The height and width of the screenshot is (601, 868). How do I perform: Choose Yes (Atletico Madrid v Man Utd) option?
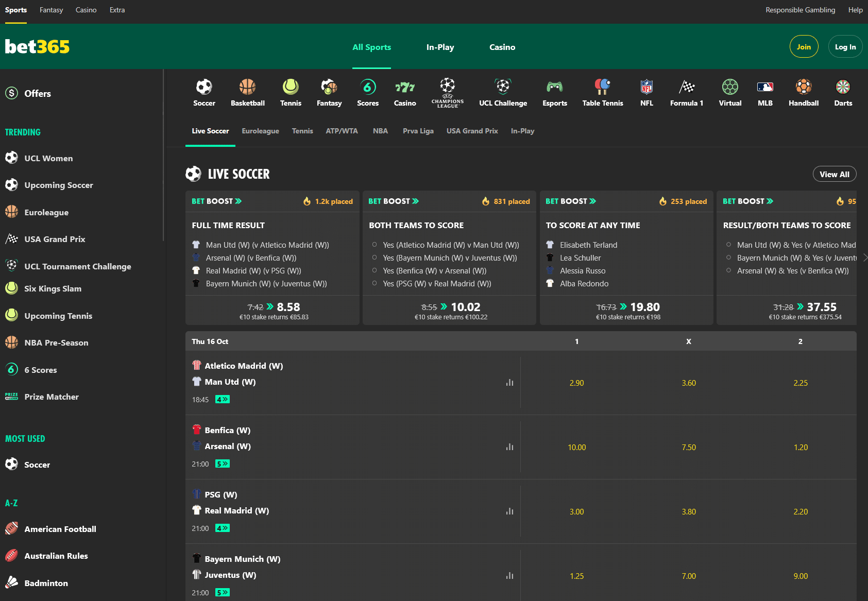point(375,245)
